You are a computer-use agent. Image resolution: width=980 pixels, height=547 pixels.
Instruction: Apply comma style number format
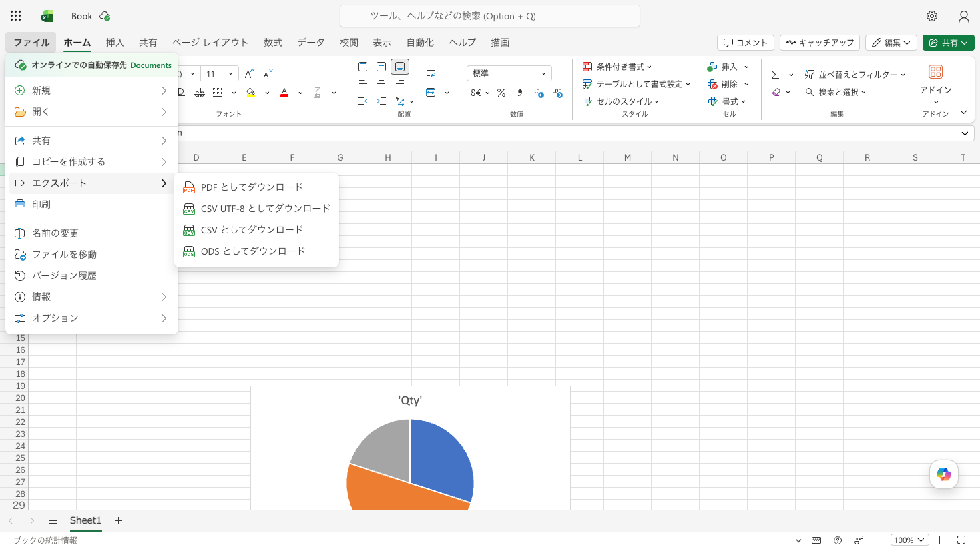(520, 93)
